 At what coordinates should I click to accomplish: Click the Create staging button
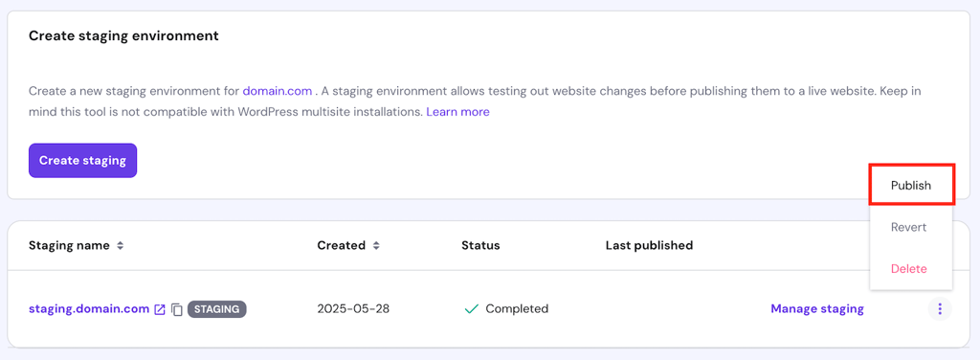(x=82, y=161)
